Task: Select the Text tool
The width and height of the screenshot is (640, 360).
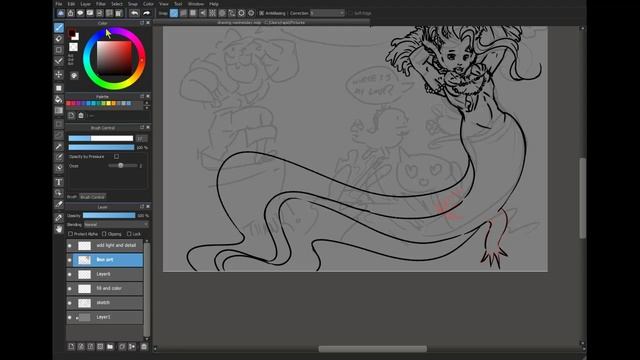Action: (59, 182)
